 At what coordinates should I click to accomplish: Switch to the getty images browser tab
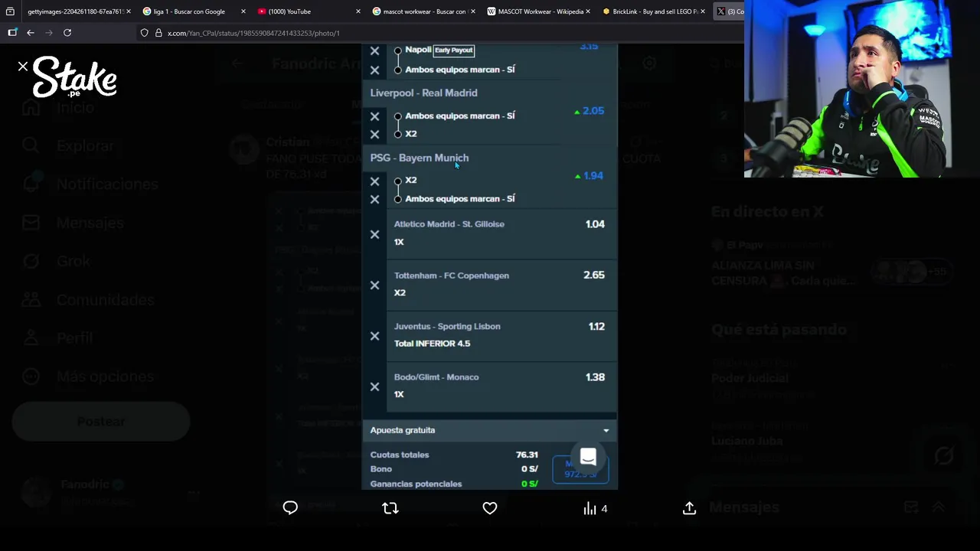pyautogui.click(x=75, y=11)
